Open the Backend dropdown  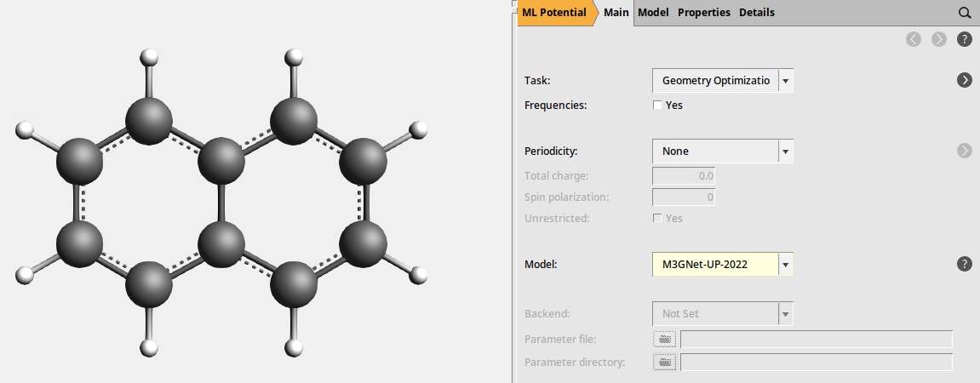(x=785, y=313)
